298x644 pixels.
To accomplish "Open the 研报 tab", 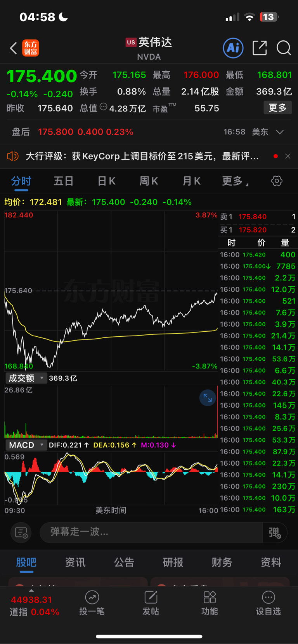I will 173,562.
